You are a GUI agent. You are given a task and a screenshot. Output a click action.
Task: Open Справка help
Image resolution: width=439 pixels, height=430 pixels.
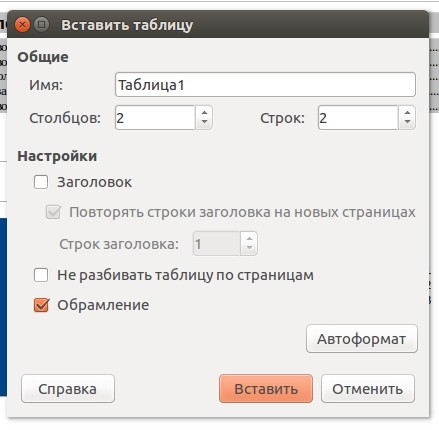[68, 389]
